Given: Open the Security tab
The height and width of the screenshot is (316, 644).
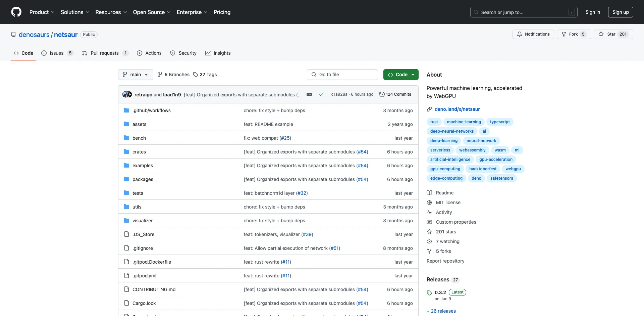Looking at the screenshot, I should point(183,53).
